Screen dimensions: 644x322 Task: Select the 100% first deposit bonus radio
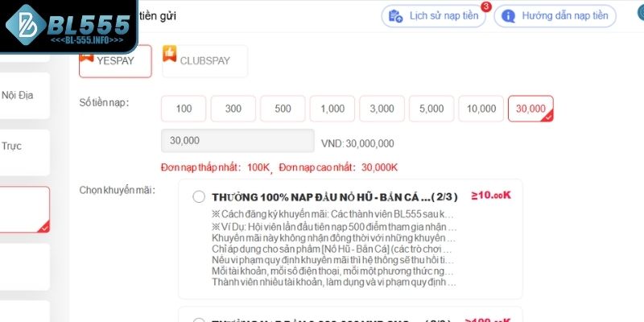pos(199,197)
